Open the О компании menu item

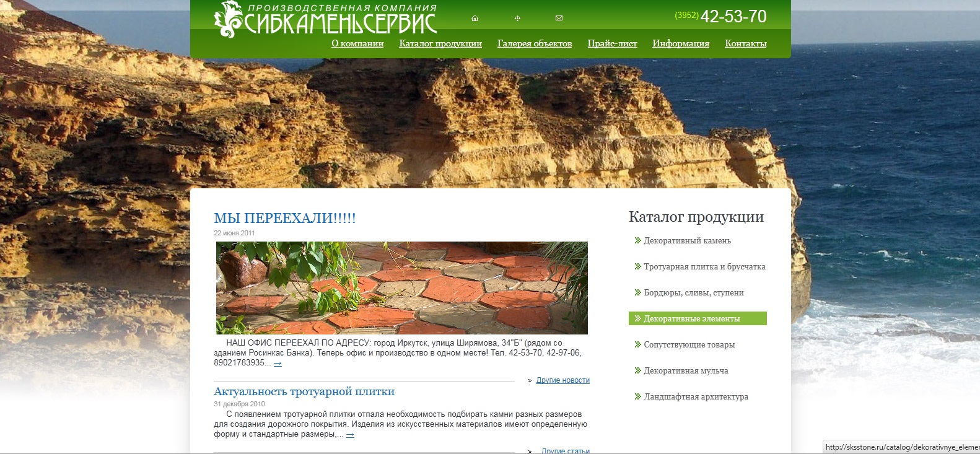(x=357, y=43)
